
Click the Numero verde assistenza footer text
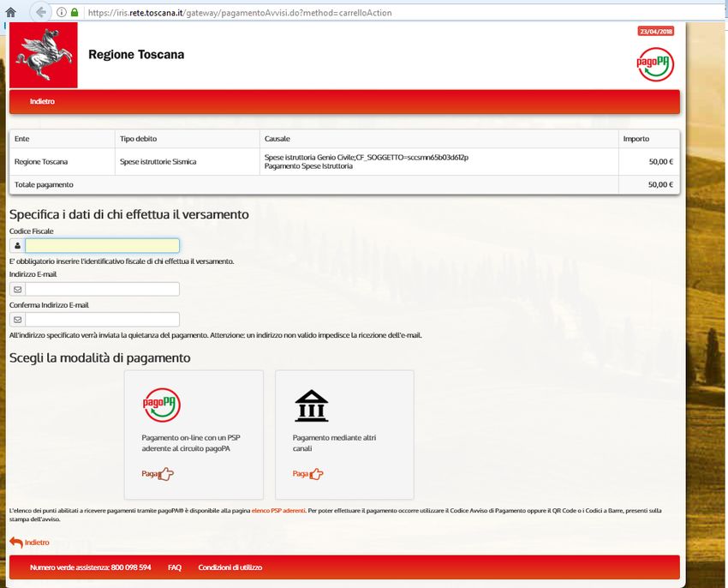click(90, 567)
